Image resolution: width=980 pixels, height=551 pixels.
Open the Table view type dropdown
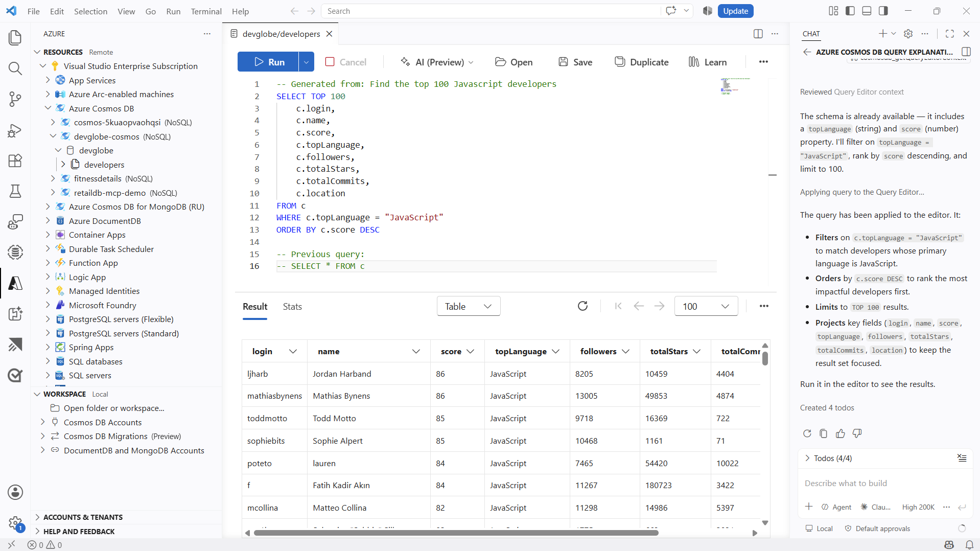(x=469, y=306)
